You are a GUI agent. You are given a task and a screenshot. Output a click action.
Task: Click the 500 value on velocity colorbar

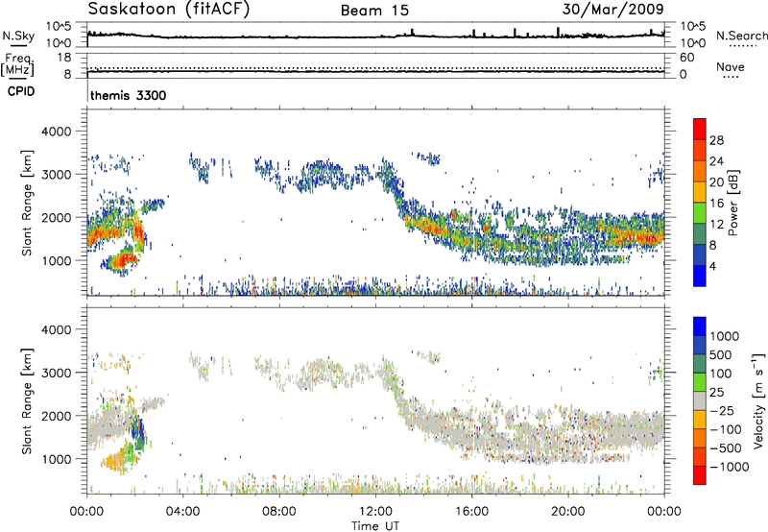721,355
